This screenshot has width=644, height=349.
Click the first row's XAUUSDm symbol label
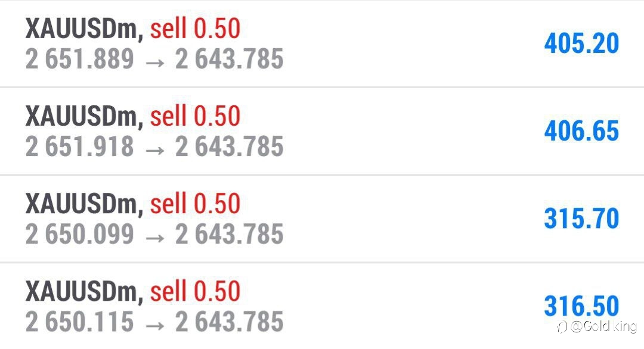click(84, 29)
